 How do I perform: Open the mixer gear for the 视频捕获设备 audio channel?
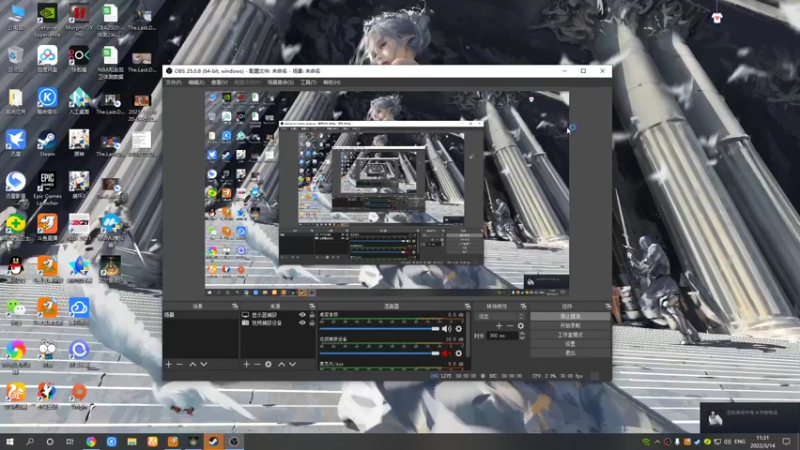click(x=459, y=353)
